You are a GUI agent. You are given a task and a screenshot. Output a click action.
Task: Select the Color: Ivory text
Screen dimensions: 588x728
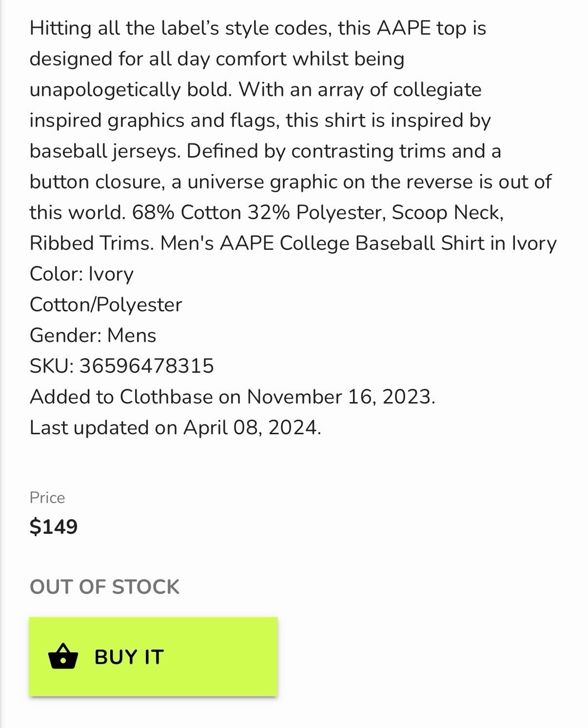[82, 274]
